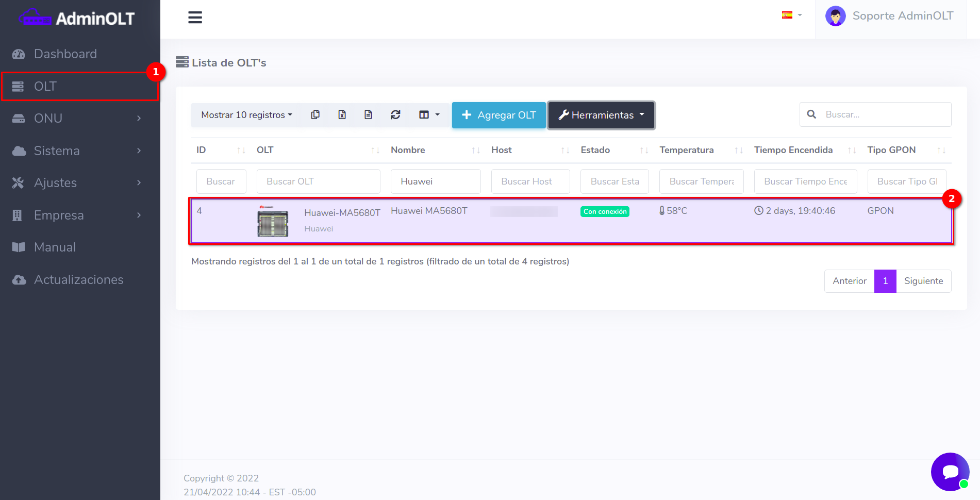Export table with Excel icon
Viewport: 980px width, 500px height.
coord(342,115)
